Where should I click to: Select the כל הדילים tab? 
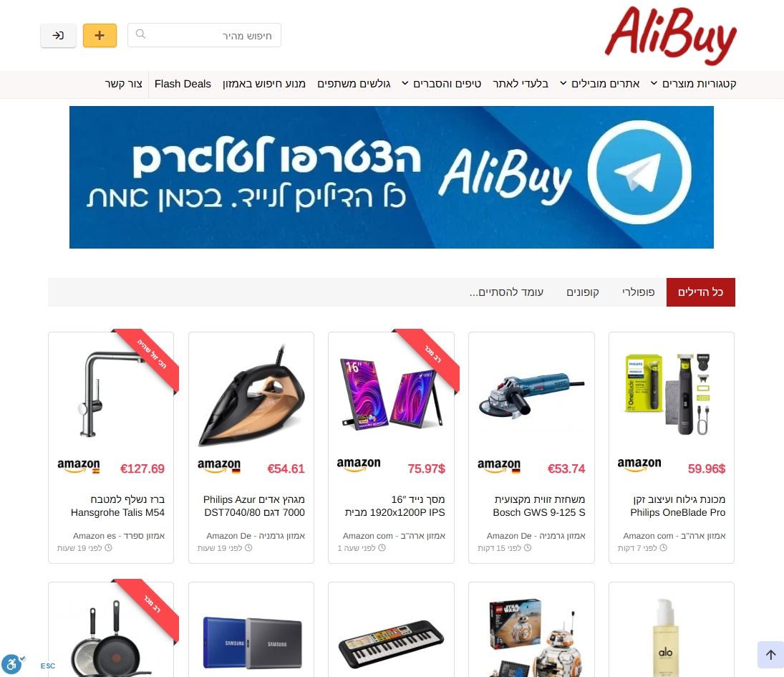(700, 292)
